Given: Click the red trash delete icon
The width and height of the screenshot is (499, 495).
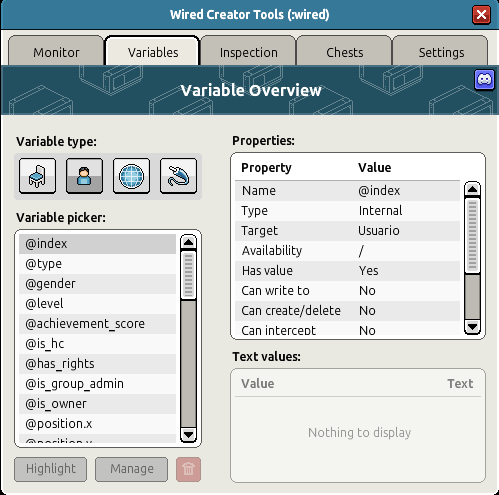Looking at the screenshot, I should 188,469.
